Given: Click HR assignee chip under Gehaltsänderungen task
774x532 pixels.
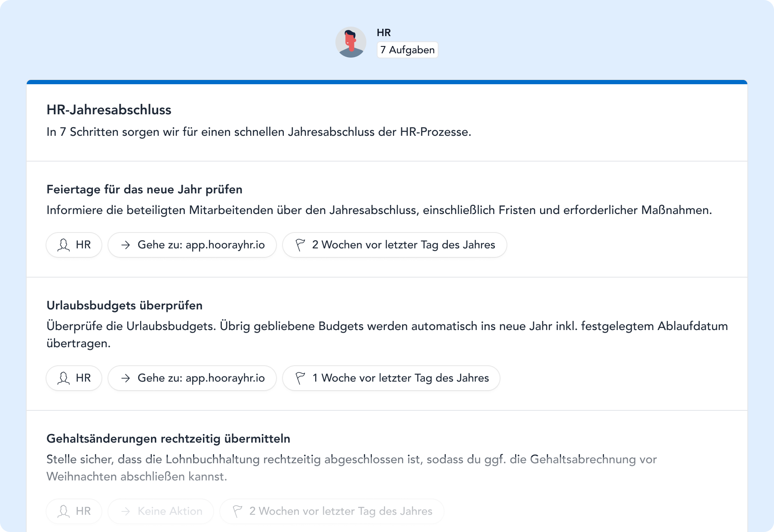Looking at the screenshot, I should pos(74,511).
